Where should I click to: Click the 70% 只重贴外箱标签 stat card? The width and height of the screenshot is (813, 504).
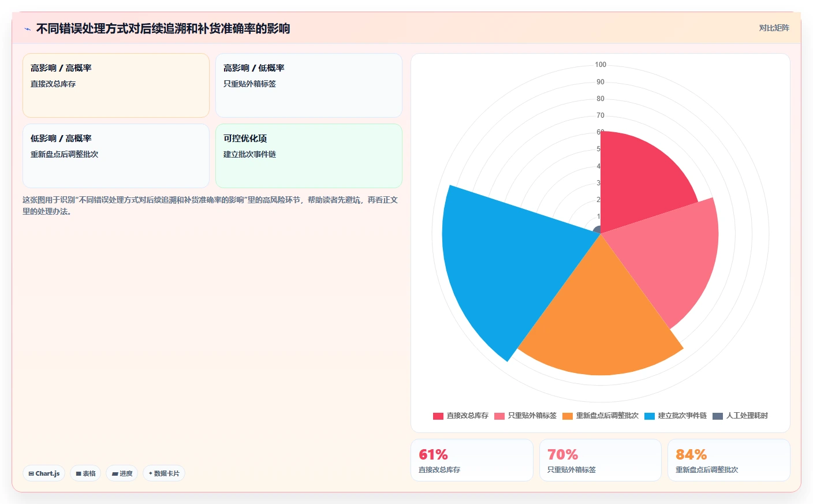(601, 460)
